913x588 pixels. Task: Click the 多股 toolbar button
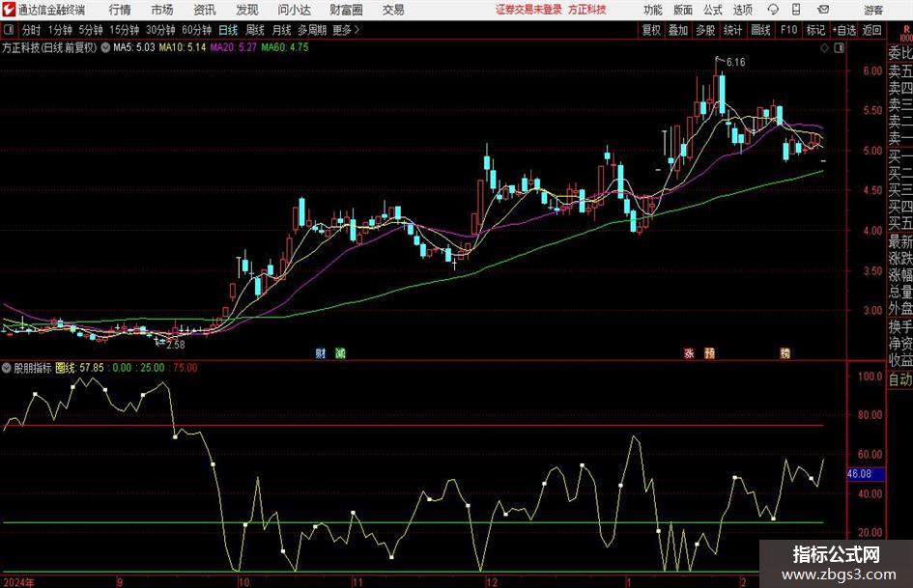pyautogui.click(x=705, y=30)
